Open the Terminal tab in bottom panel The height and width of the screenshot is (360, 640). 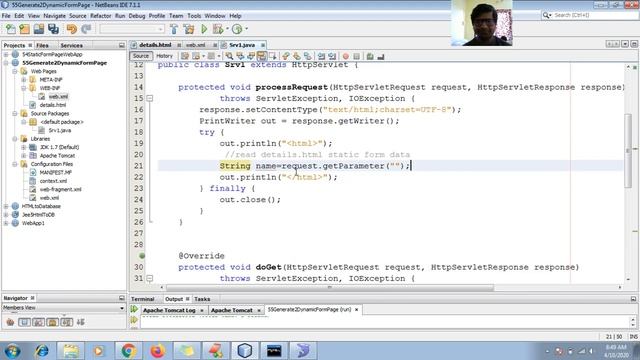pos(142,299)
